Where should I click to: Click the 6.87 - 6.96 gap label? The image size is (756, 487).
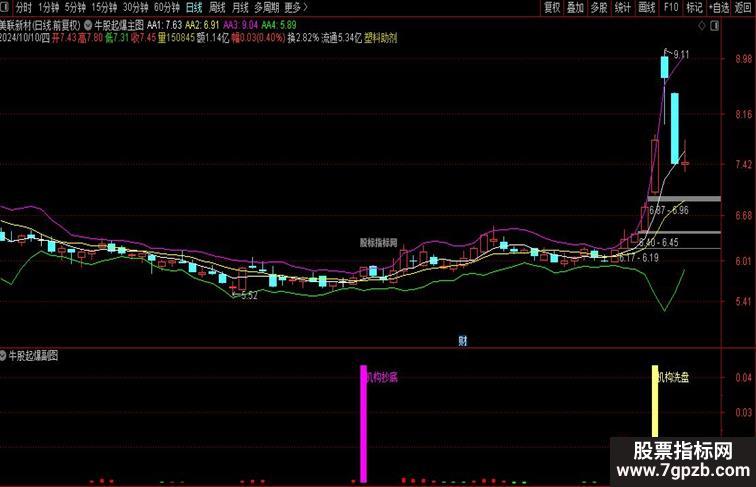click(x=669, y=210)
